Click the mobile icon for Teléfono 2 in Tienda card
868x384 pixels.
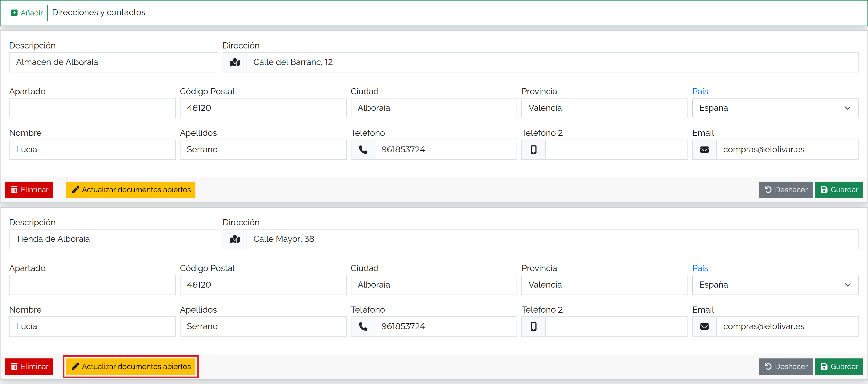click(534, 326)
